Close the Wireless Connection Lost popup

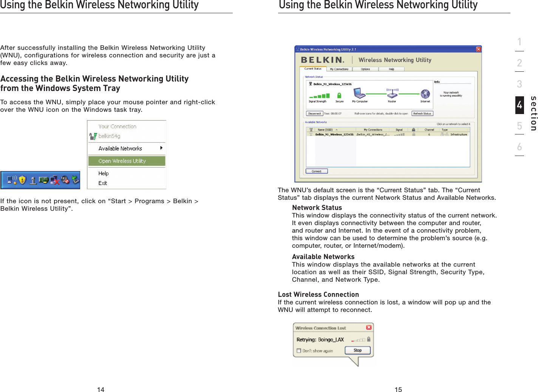(369, 327)
